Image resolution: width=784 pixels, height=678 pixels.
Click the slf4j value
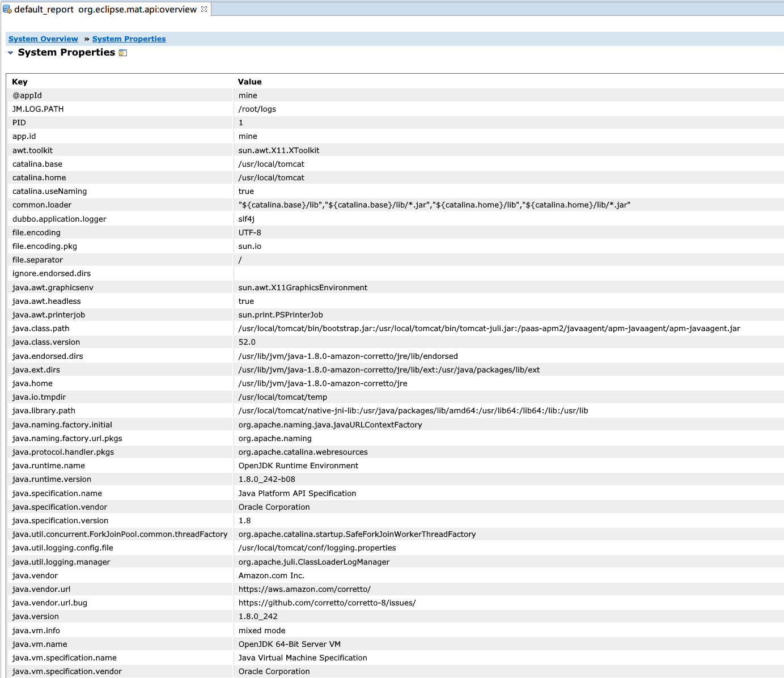tap(247, 219)
